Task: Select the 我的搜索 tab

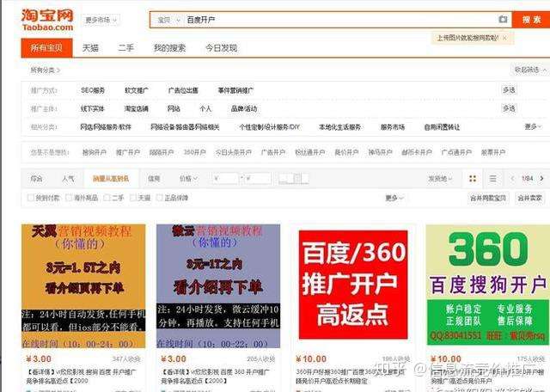Action: coord(169,48)
